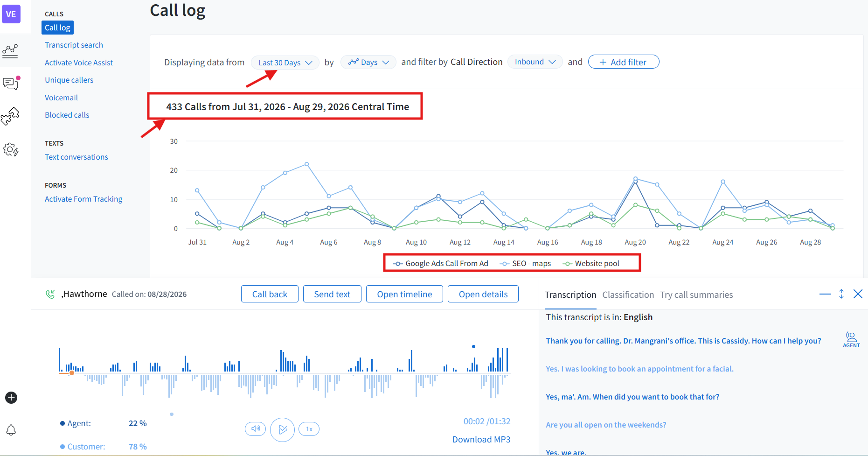Screen dimensions: 868x456
Task: Open the chat messages sidebar icon
Action: pyautogui.click(x=11, y=84)
